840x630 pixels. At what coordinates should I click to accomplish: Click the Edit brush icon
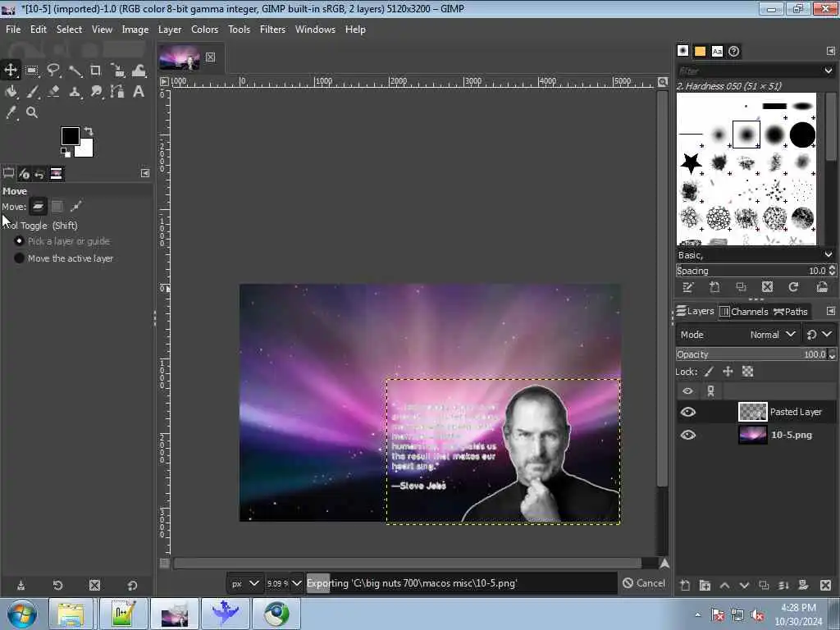point(688,288)
